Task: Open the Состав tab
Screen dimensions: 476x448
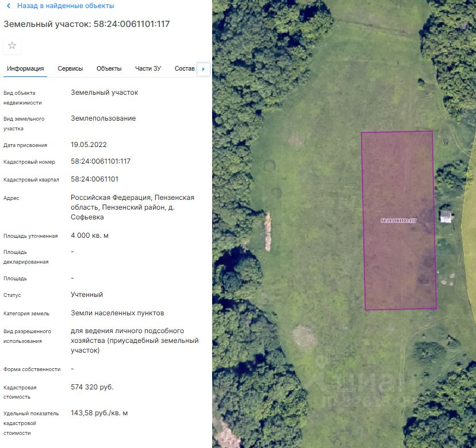Action: [185, 68]
